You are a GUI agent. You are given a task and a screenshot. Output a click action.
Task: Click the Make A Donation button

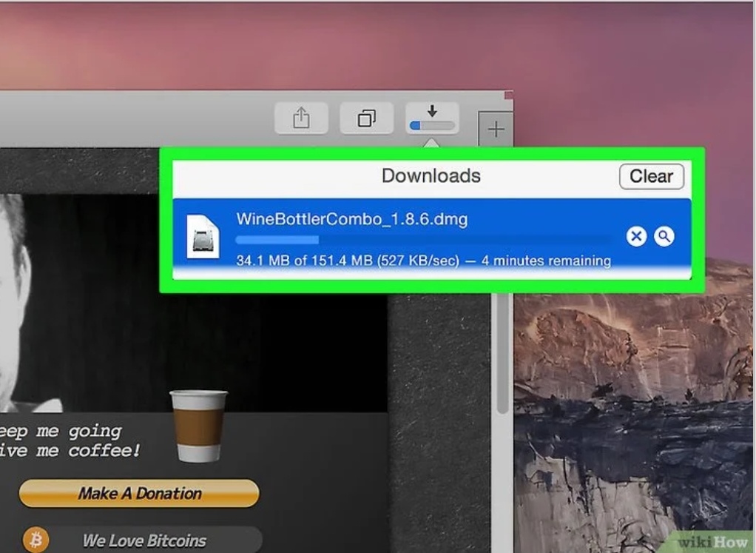click(139, 493)
